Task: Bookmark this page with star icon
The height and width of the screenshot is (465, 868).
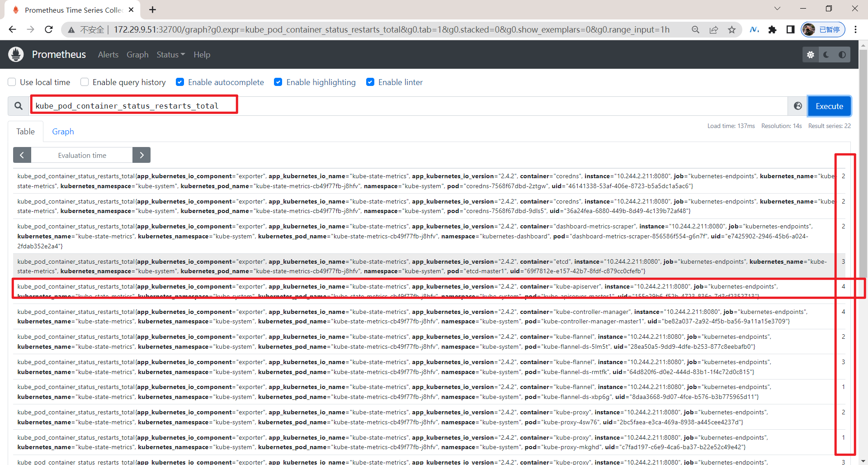Action: click(732, 30)
